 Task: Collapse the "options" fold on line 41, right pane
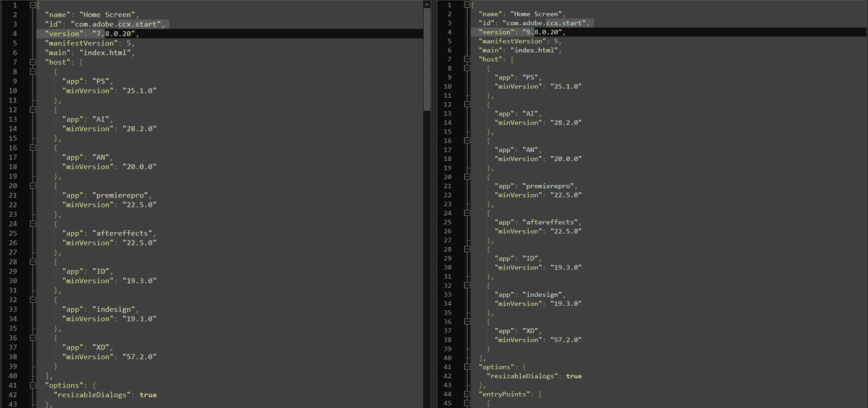tap(467, 367)
